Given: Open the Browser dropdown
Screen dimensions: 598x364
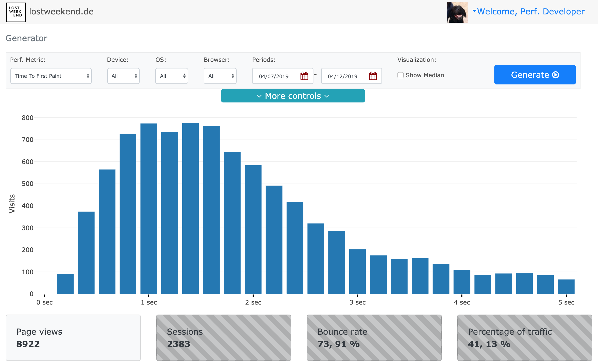Looking at the screenshot, I should coord(220,76).
